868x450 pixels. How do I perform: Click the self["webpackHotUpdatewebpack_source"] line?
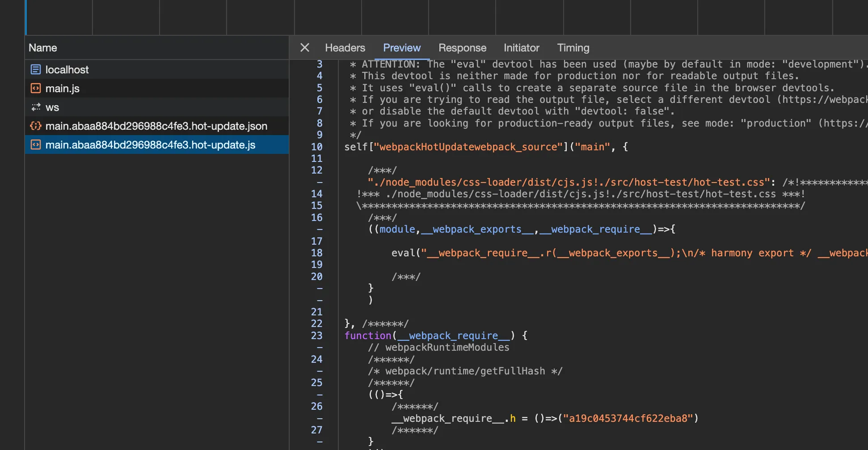point(486,147)
